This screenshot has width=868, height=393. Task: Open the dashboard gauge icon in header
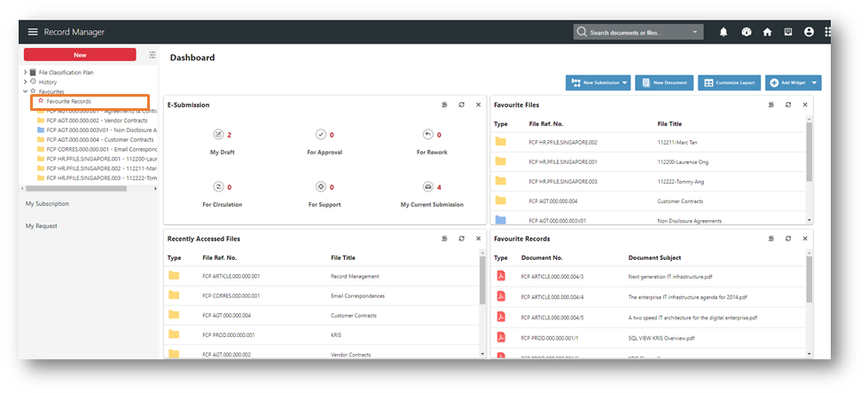[747, 32]
